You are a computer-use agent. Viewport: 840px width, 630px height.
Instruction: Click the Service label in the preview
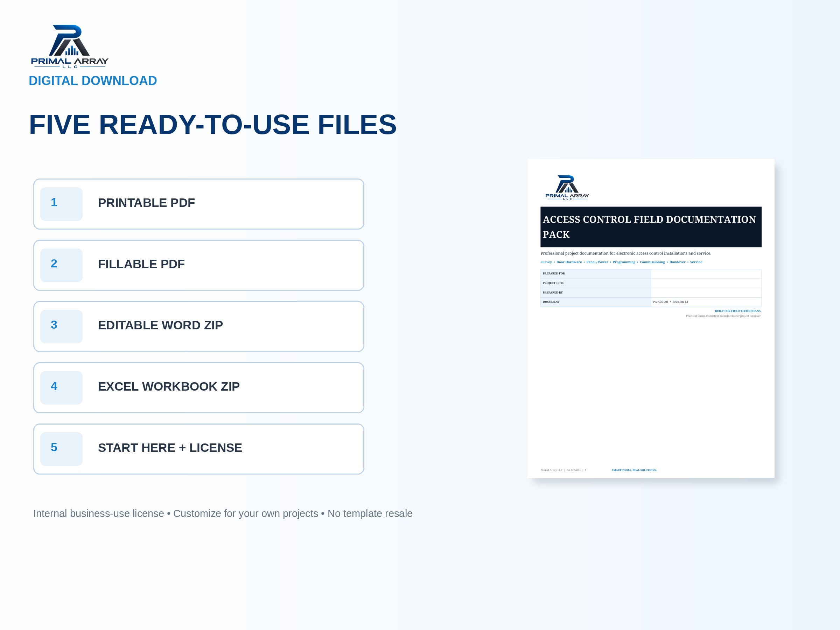(696, 262)
